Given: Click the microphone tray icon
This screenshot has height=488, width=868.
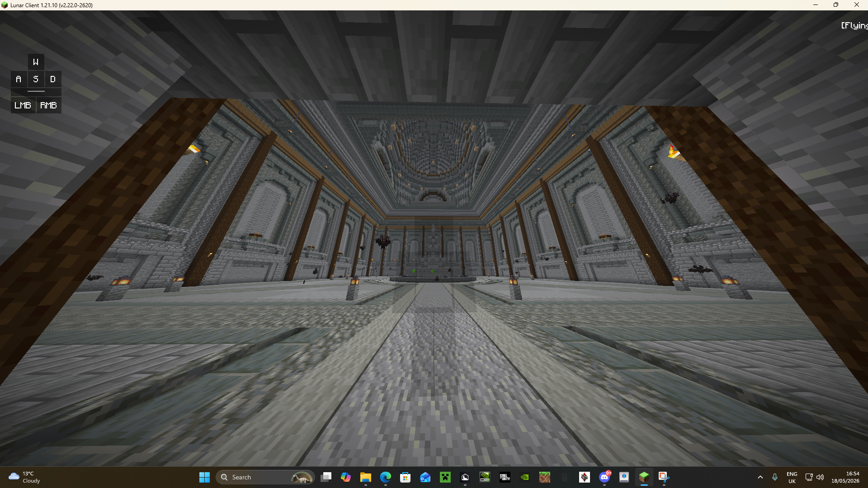Looking at the screenshot, I should click(775, 477).
